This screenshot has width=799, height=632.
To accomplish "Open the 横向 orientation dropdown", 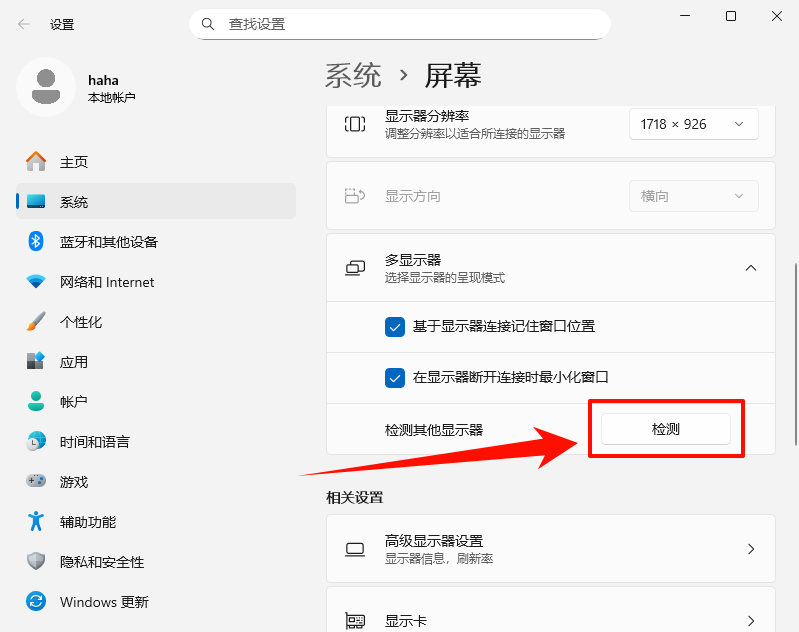I will click(x=694, y=196).
